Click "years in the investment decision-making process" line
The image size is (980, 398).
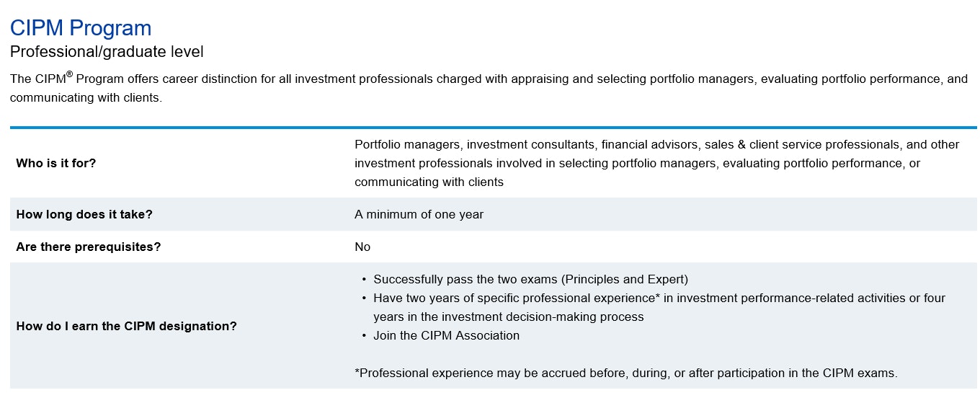[508, 317]
